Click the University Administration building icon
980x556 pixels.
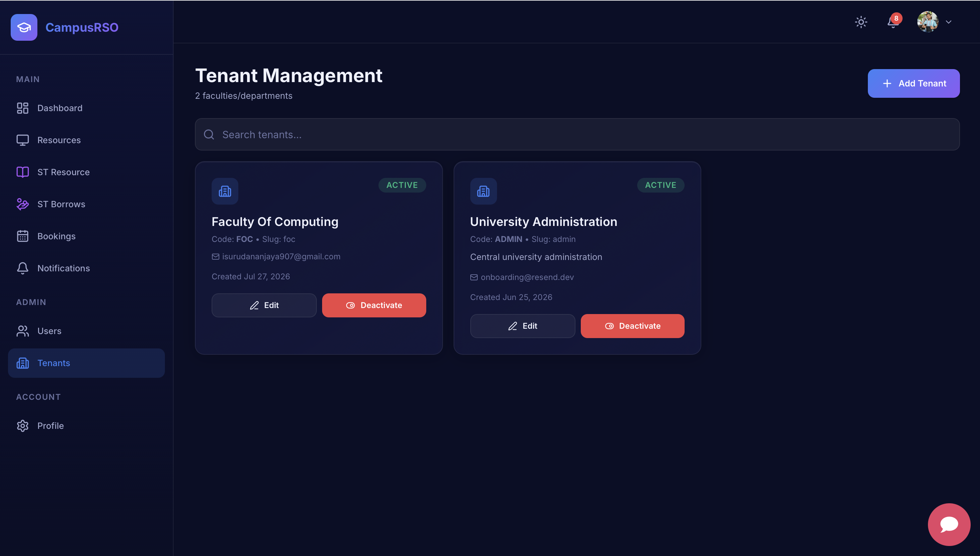point(483,191)
